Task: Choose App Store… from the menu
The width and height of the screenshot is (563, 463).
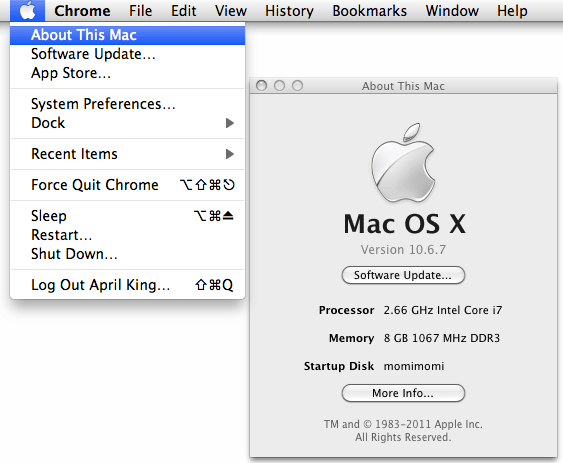Action: tap(127, 73)
